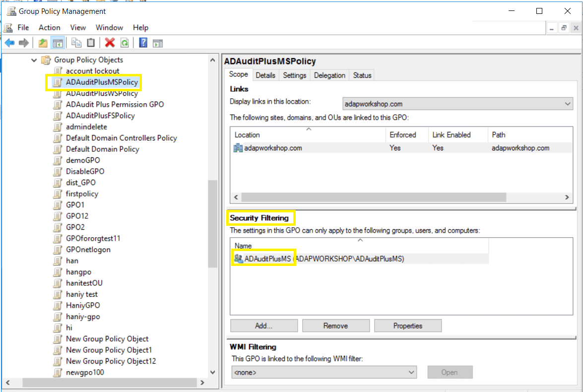
Task: Select ADAuditPlusFSPolicy in the tree
Action: pos(100,116)
